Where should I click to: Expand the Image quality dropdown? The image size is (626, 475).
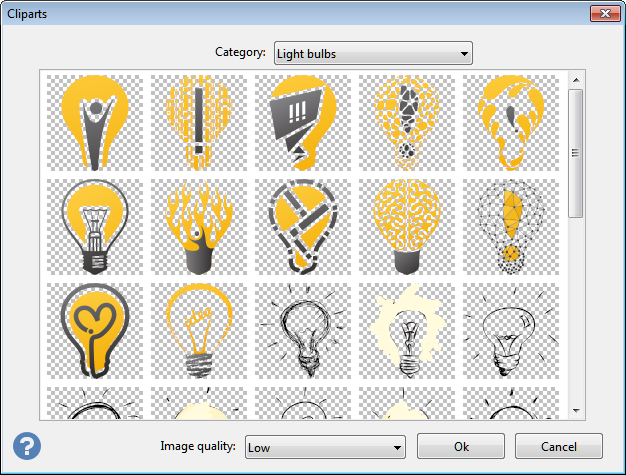pos(325,447)
